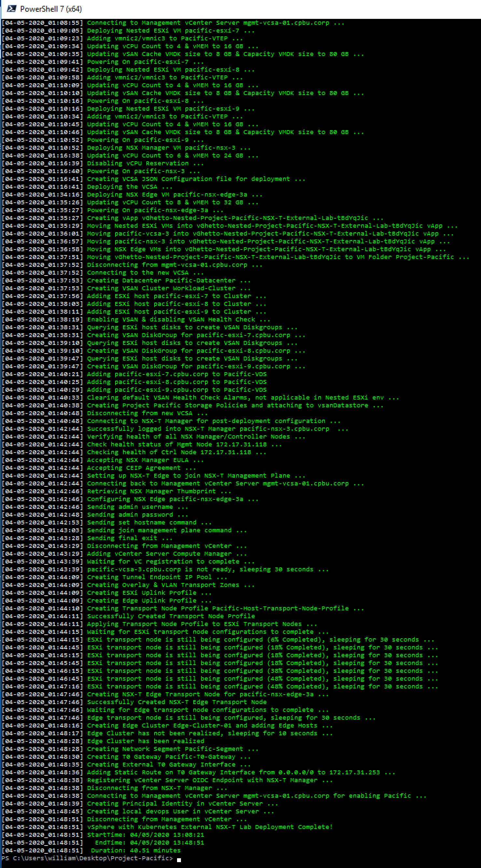Click 'pacific-vcsa-3.cpbu.corp is not ready' line
The height and width of the screenshot is (868, 481).
pyautogui.click(x=165, y=569)
